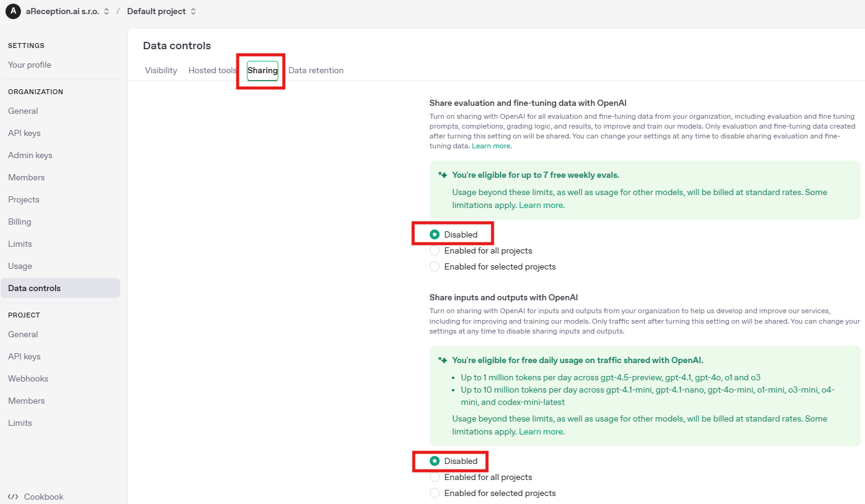
Task: Select Disabled for evaluation data sharing
Action: pos(435,234)
